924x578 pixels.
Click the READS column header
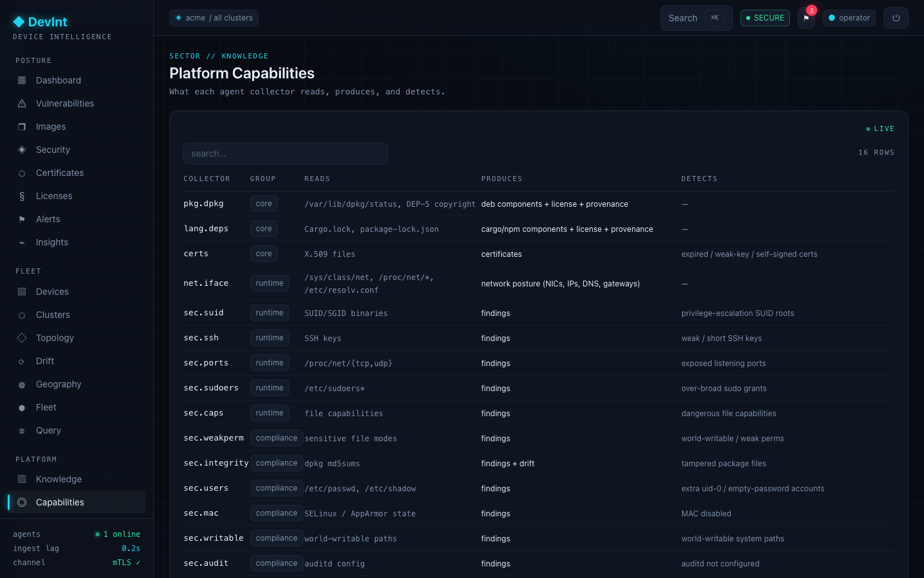click(x=317, y=179)
